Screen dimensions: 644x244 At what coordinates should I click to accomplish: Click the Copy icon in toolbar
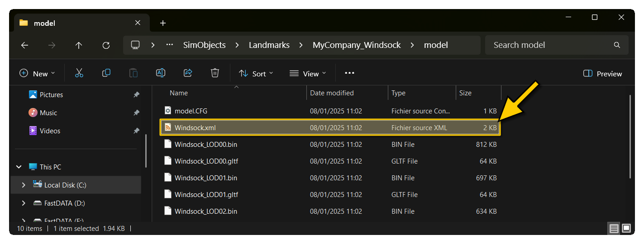(106, 73)
